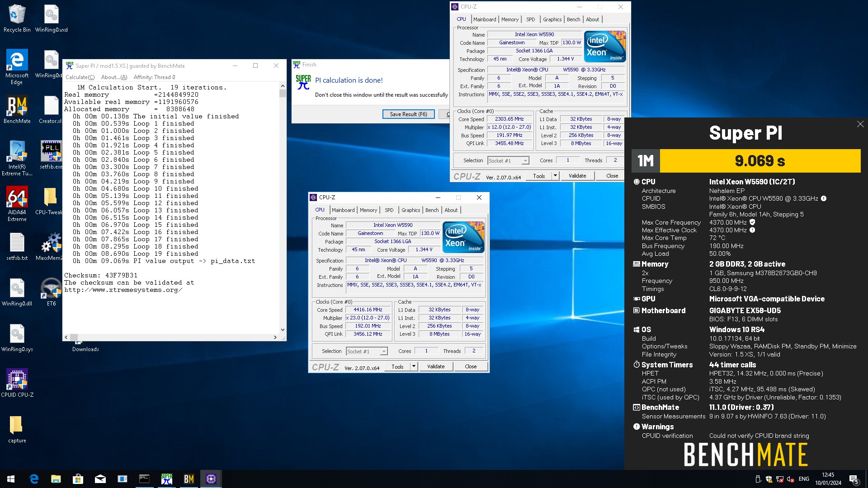Click Tools button in lower CPU-Z

[x=397, y=366]
